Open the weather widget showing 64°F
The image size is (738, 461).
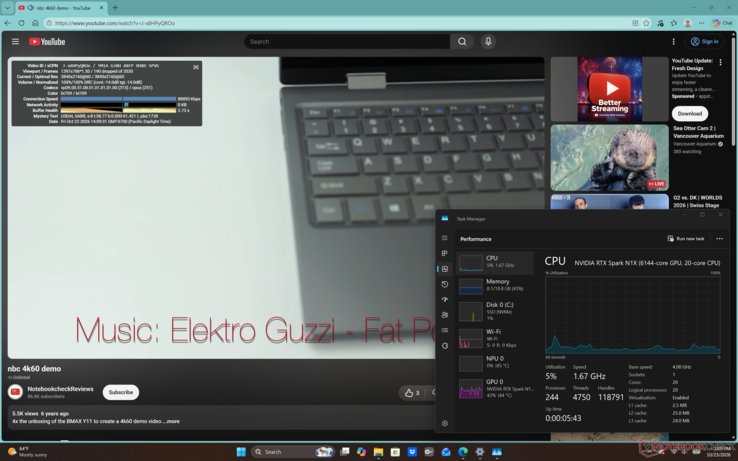(x=27, y=452)
